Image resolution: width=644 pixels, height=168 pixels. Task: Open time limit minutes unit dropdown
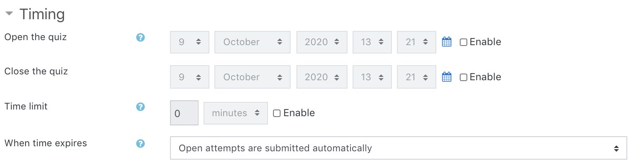click(x=235, y=113)
